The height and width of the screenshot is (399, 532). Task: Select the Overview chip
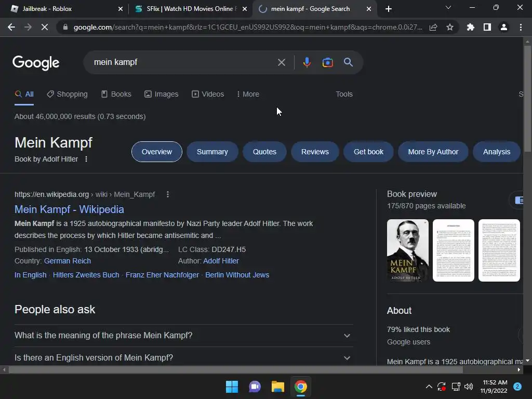pos(157,152)
